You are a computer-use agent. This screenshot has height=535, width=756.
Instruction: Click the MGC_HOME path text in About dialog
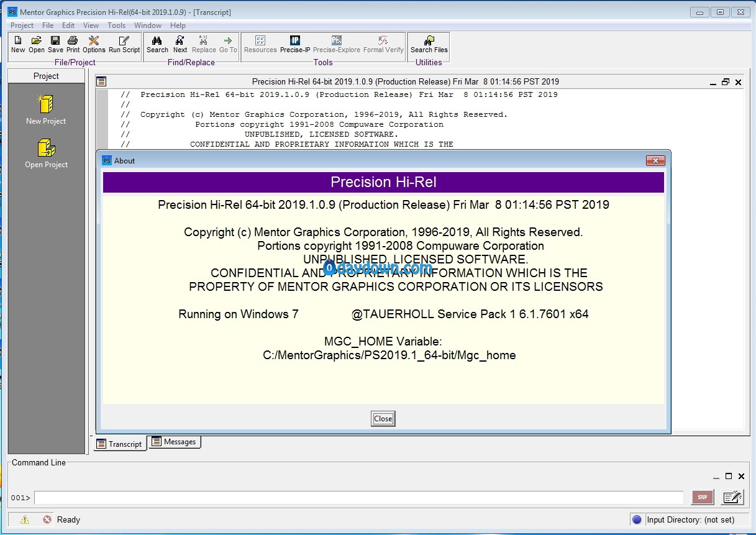point(389,355)
